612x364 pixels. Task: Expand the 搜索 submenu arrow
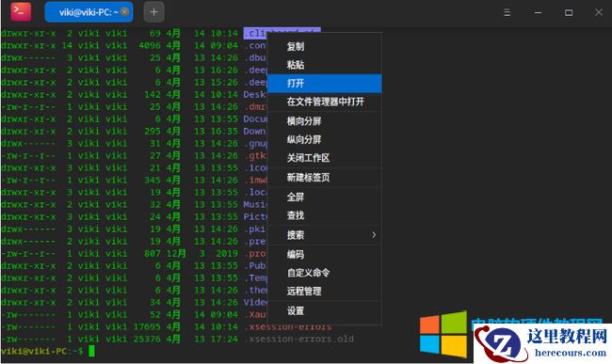(374, 234)
